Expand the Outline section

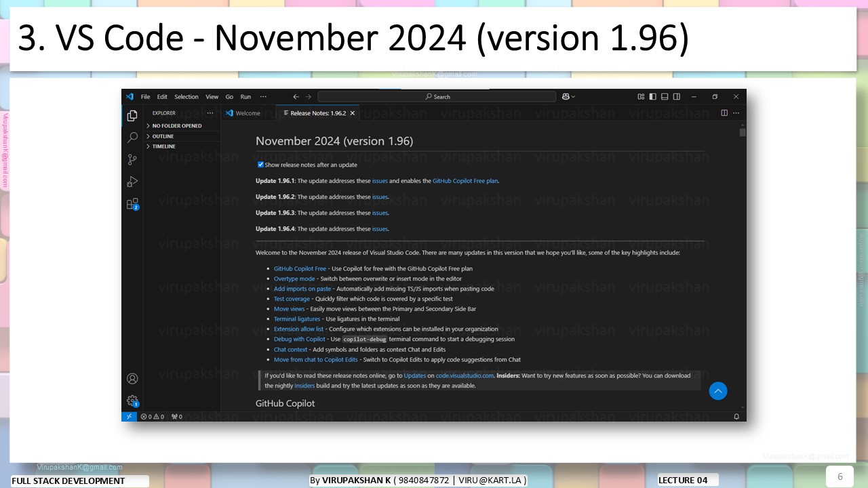tap(182, 136)
